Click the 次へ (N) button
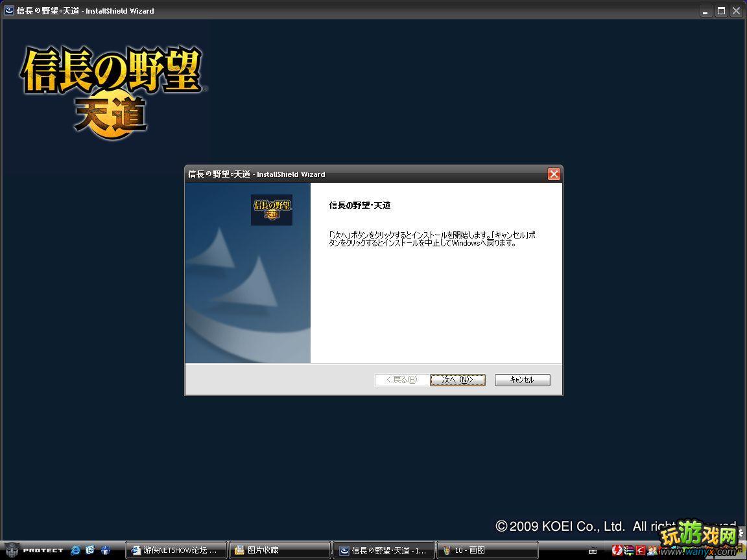747x560 pixels. (457, 380)
